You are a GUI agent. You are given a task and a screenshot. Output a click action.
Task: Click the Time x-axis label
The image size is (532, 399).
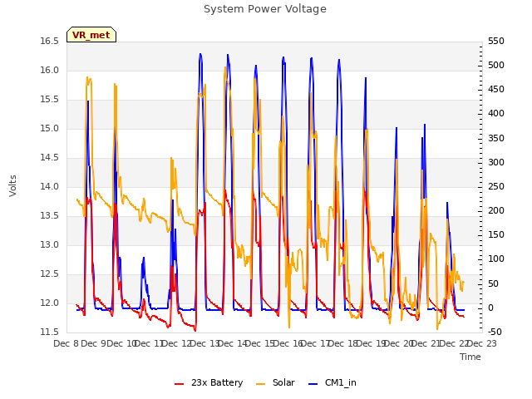[470, 357]
